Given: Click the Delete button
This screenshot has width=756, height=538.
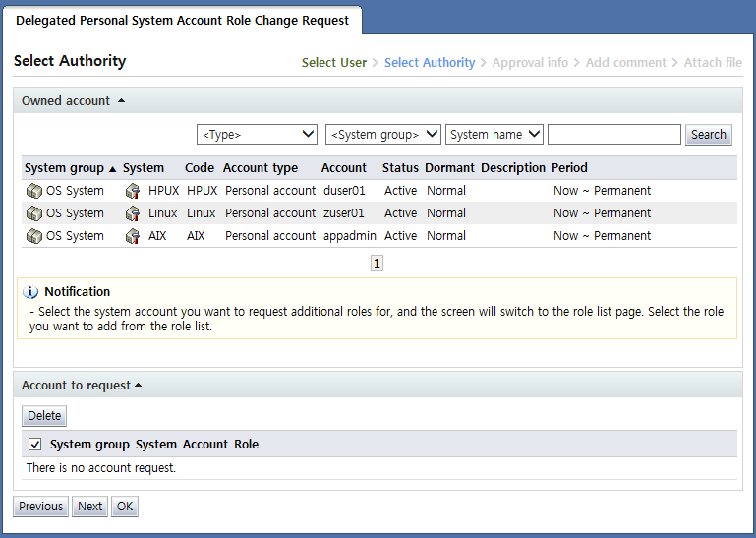Looking at the screenshot, I should point(44,416).
